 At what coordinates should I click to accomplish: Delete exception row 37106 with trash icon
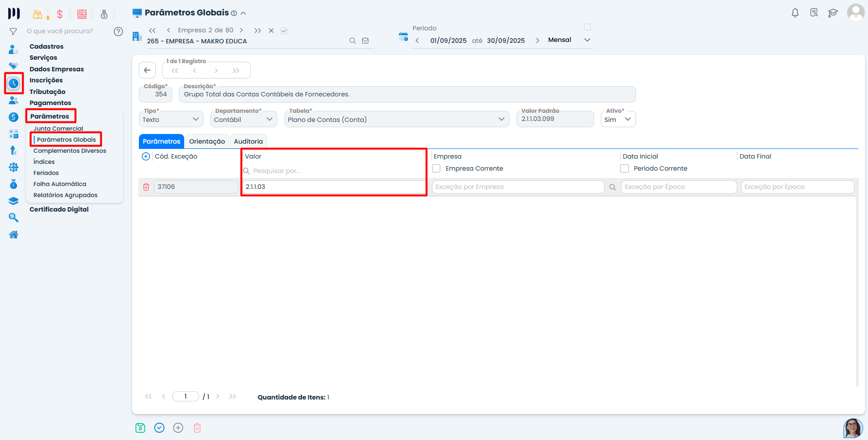(146, 187)
